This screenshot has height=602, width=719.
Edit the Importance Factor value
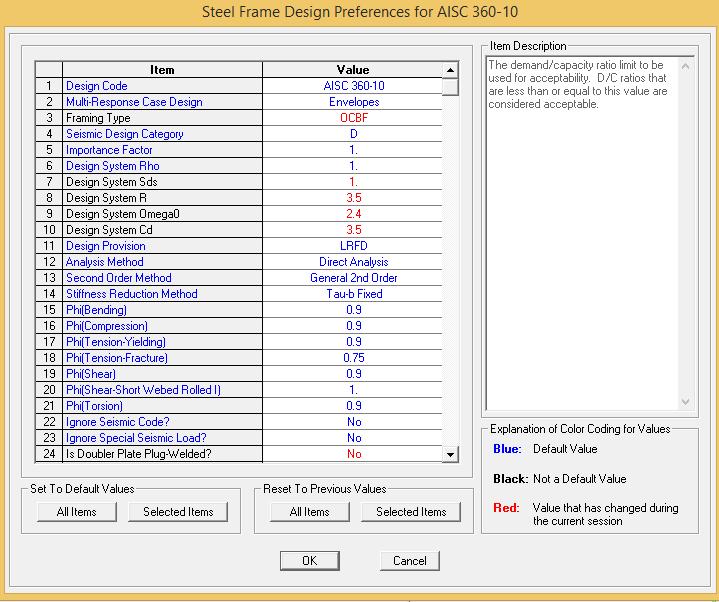pyautogui.click(x=354, y=150)
